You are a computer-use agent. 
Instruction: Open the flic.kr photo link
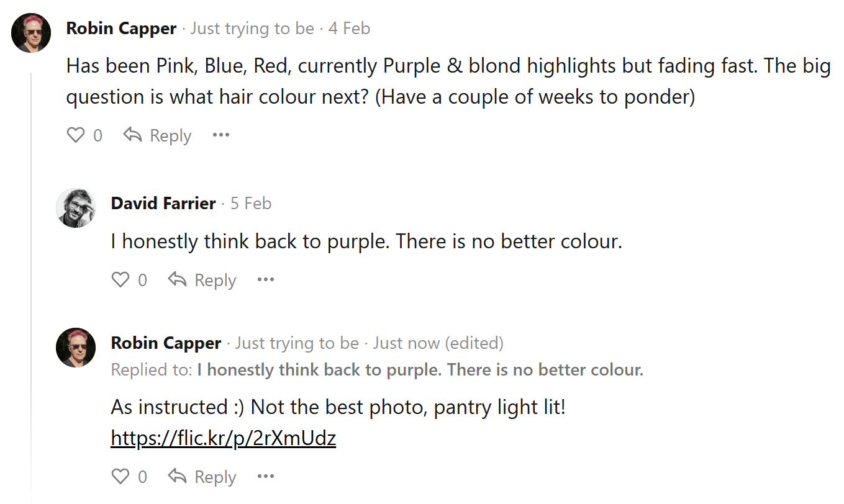pos(224,439)
